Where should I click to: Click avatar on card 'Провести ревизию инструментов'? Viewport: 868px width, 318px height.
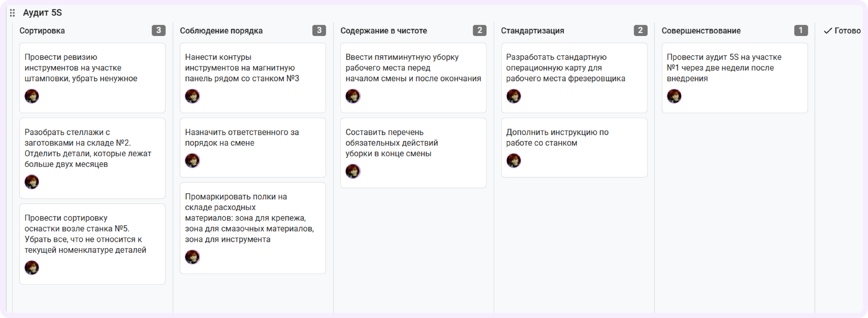coord(32,96)
